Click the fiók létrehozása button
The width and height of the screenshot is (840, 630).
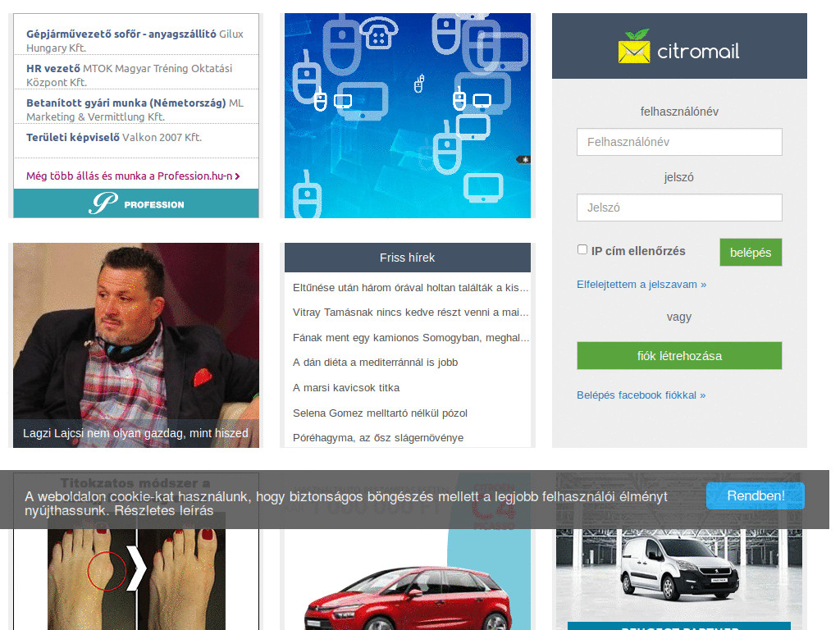(x=679, y=356)
